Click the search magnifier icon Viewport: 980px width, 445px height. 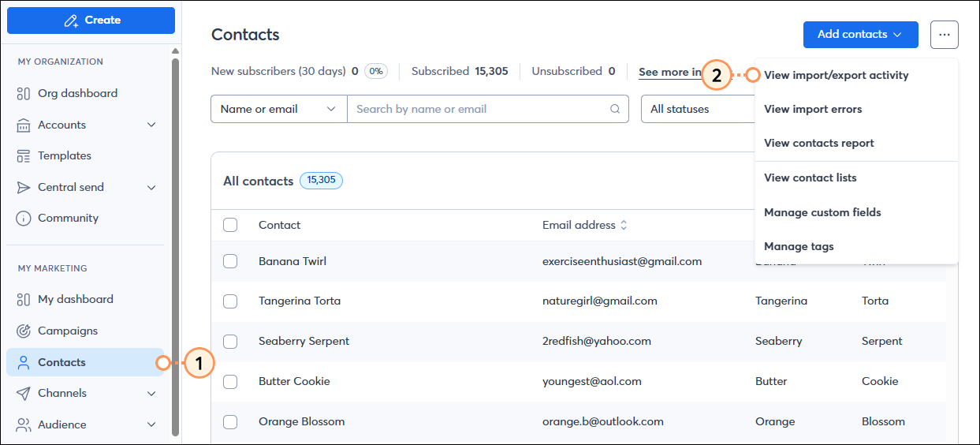615,110
